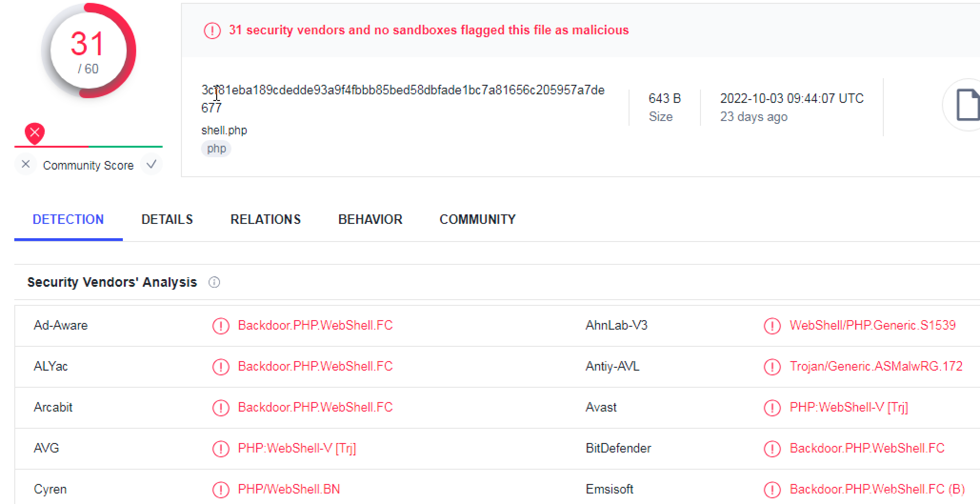Select the DETECTION tab
Image resolution: width=980 pixels, height=504 pixels.
pos(68,220)
